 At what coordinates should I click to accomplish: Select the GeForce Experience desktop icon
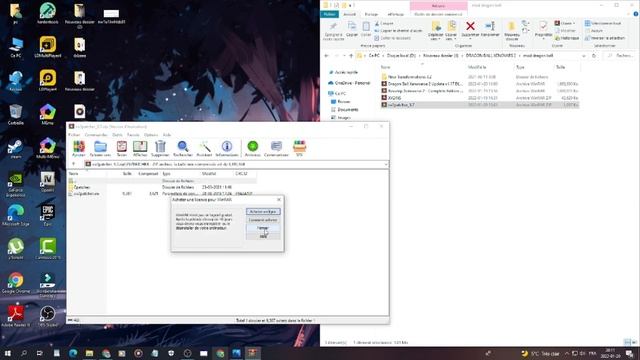(16, 184)
